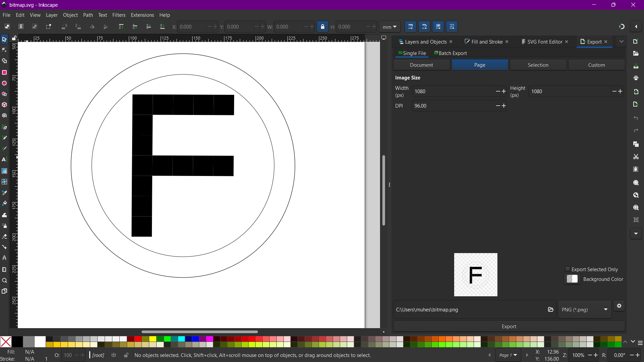Toggle scale rounded corners option

(424, 27)
